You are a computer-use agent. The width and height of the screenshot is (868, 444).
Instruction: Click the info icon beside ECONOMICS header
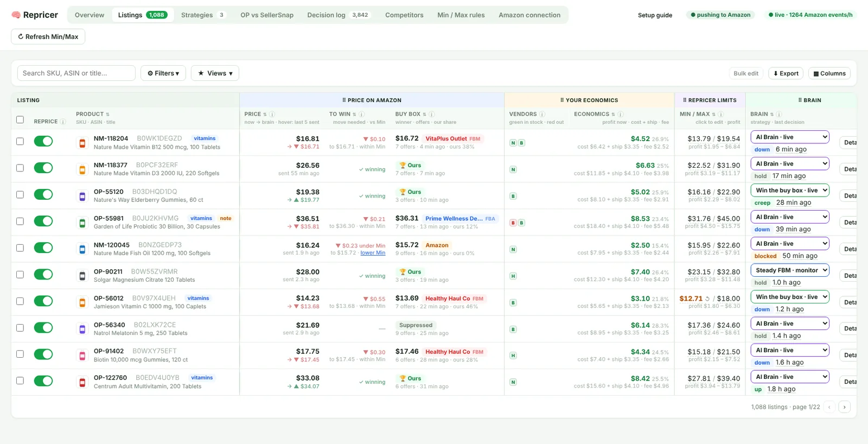620,115
